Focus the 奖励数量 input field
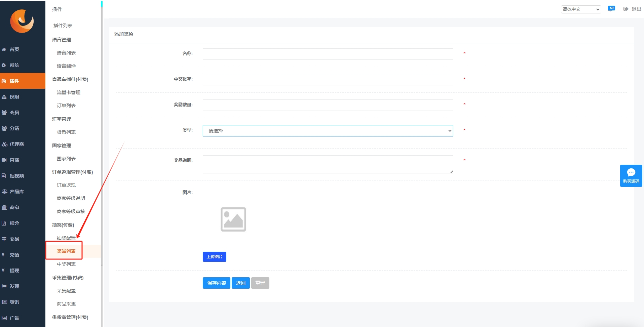 328,105
